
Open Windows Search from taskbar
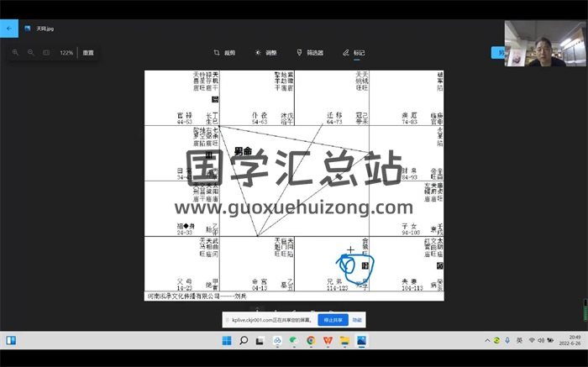[244, 340]
